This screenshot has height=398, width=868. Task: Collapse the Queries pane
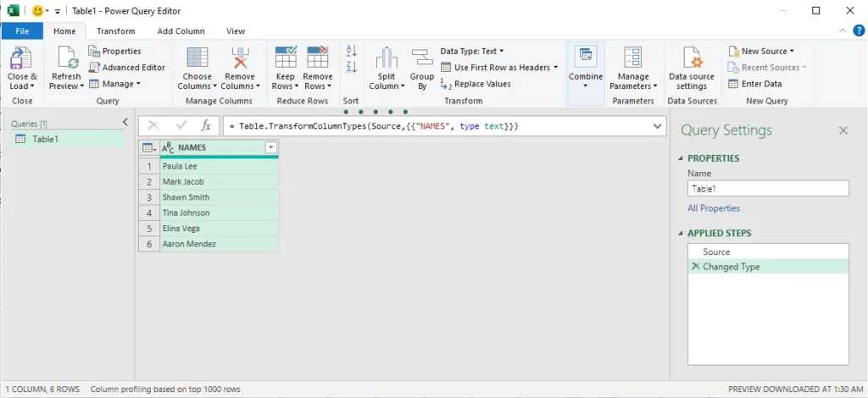[125, 122]
